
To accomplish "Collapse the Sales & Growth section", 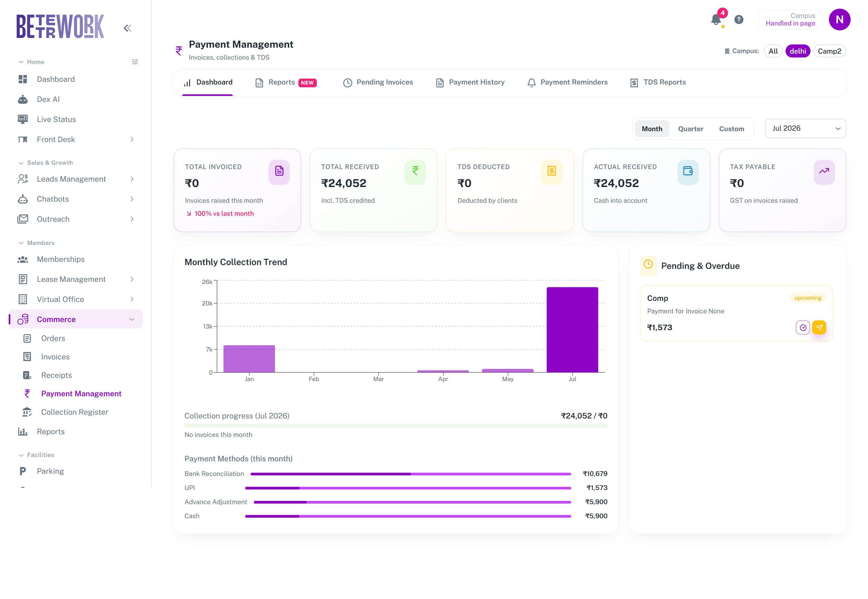I will pyautogui.click(x=46, y=163).
